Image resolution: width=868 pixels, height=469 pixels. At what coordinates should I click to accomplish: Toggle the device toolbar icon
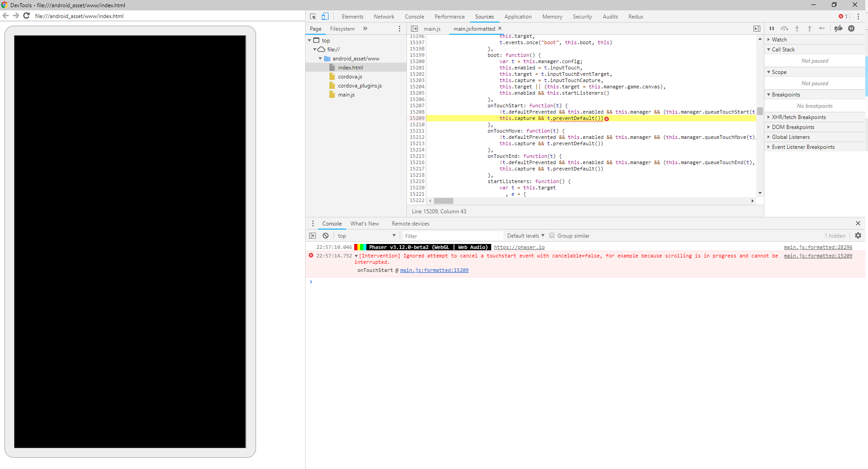pyautogui.click(x=325, y=17)
